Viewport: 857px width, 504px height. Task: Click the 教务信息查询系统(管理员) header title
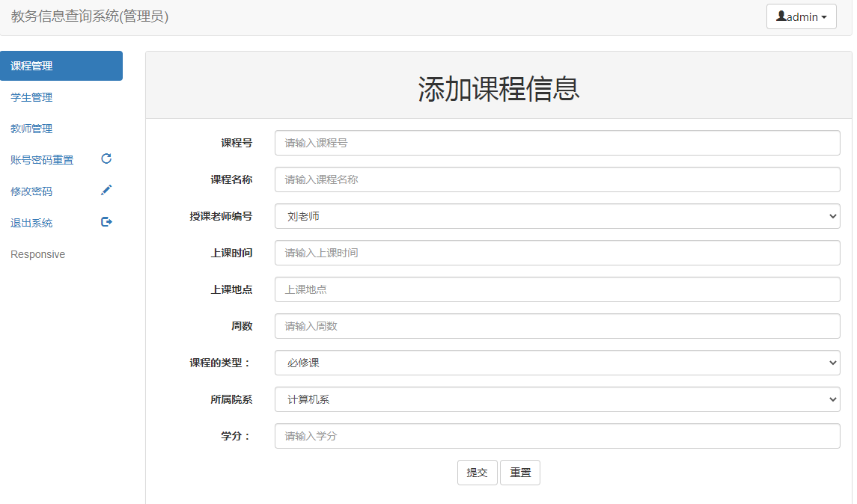90,16
